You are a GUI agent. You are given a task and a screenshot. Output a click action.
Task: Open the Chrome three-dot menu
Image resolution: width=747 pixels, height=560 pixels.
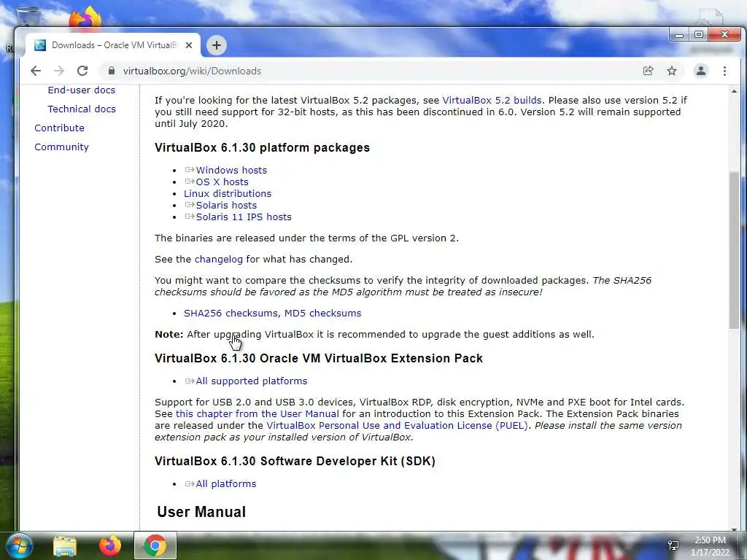(724, 71)
